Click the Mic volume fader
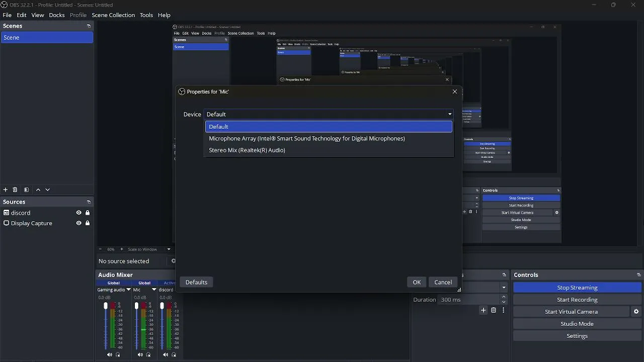 tap(136, 306)
